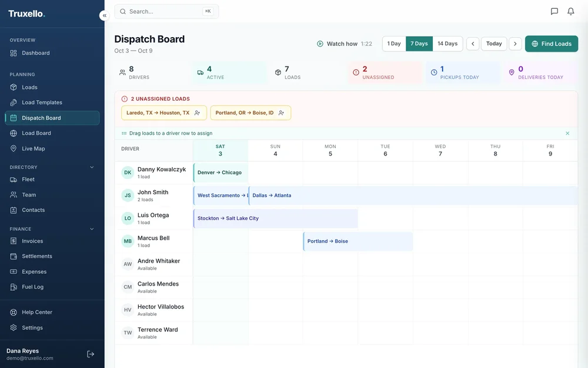The image size is (588, 368).
Task: Open the Stockton → Salt Lake City load
Action: tap(276, 218)
